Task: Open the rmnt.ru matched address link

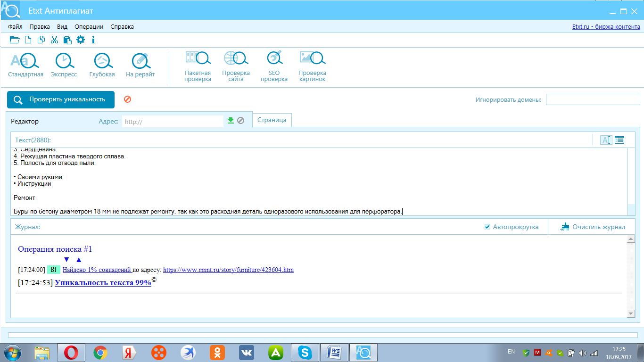Action: (x=228, y=270)
